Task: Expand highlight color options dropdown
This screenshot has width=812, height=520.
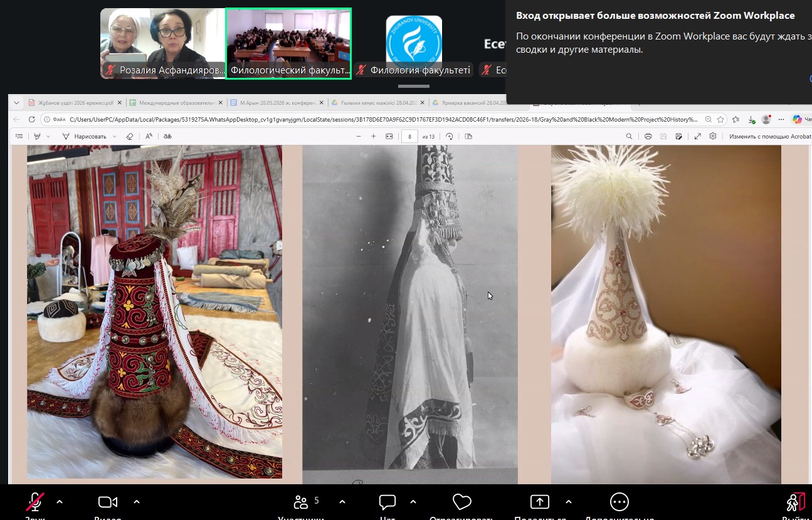Action: pos(49,136)
